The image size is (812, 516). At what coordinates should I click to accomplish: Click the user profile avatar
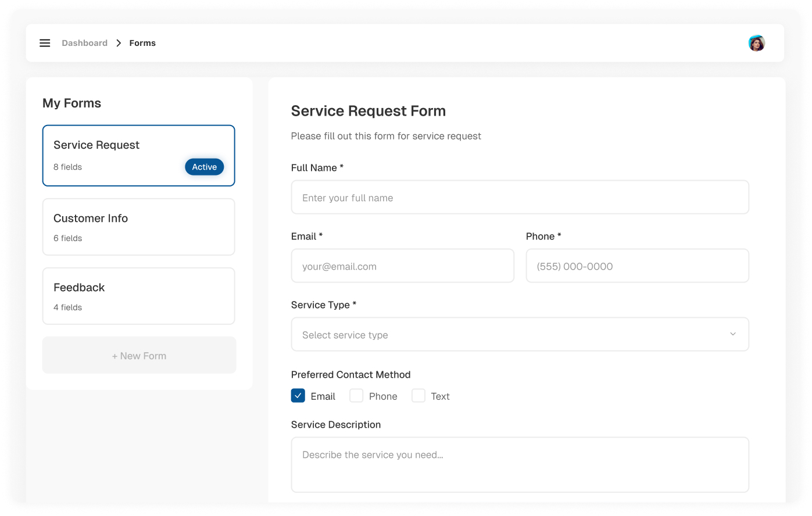click(756, 43)
